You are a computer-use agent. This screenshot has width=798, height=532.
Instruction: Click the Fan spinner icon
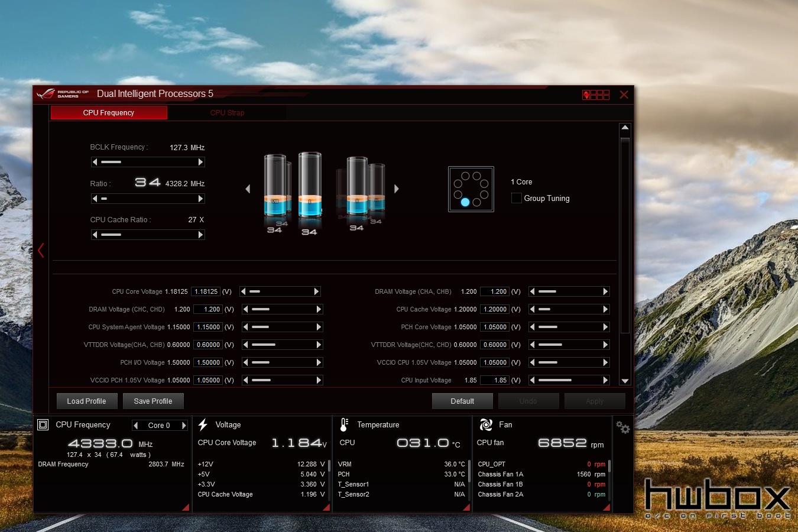[486, 424]
